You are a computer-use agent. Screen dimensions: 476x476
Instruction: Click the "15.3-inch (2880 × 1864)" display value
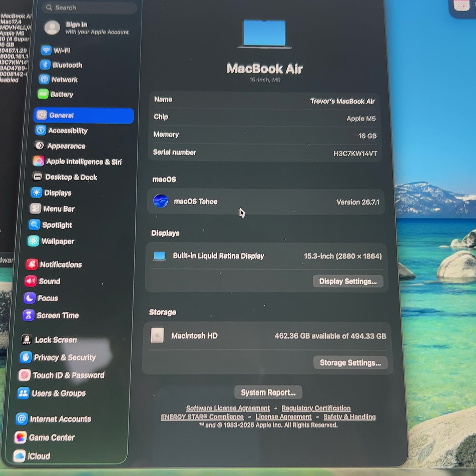343,256
